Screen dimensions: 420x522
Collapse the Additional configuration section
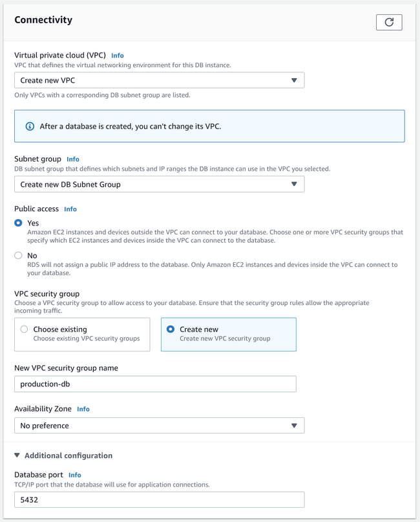17,455
